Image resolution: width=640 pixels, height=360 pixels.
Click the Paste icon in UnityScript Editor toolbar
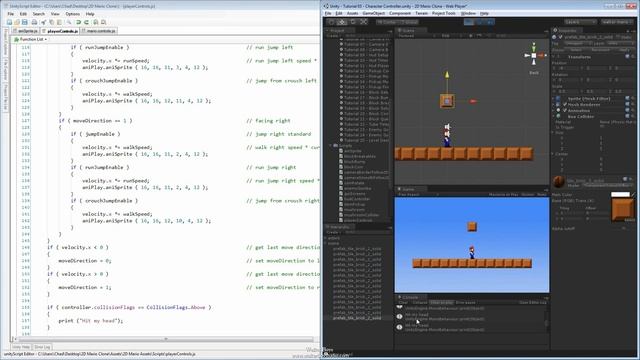pyautogui.click(x=59, y=22)
